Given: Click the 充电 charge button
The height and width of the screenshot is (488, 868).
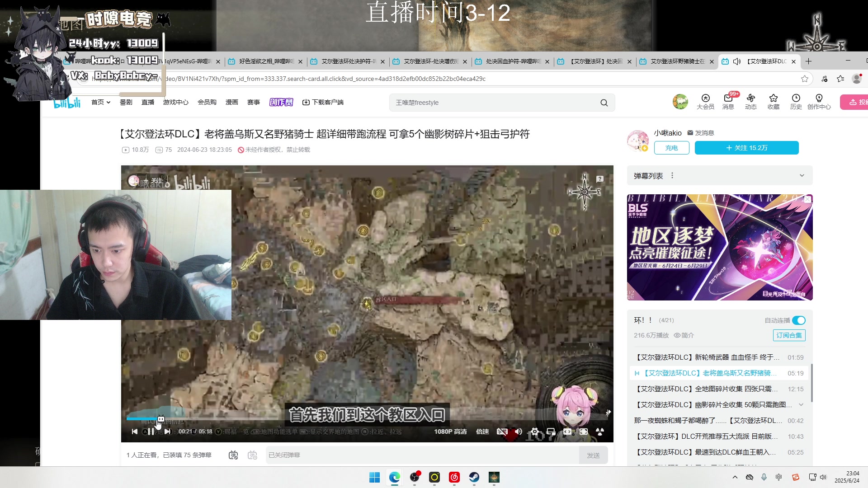Looking at the screenshot, I should (671, 148).
